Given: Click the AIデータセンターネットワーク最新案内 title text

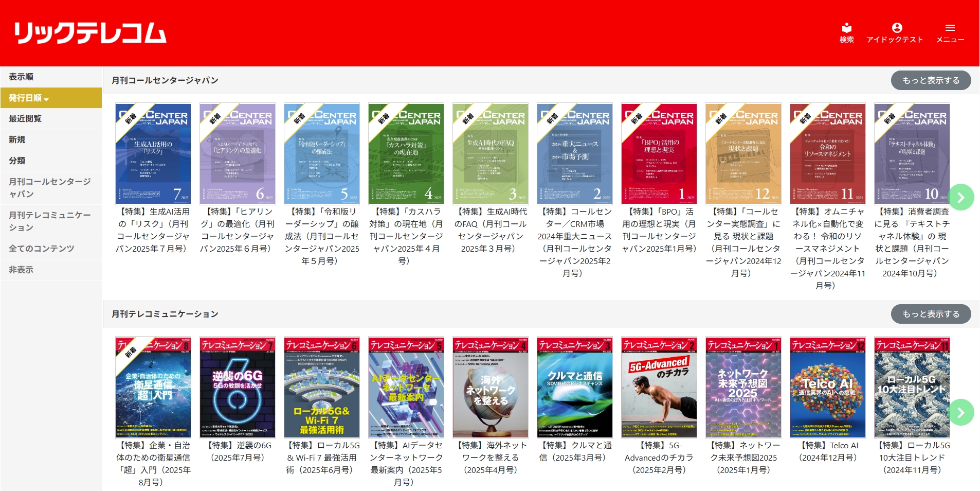Looking at the screenshot, I should (x=406, y=464).
